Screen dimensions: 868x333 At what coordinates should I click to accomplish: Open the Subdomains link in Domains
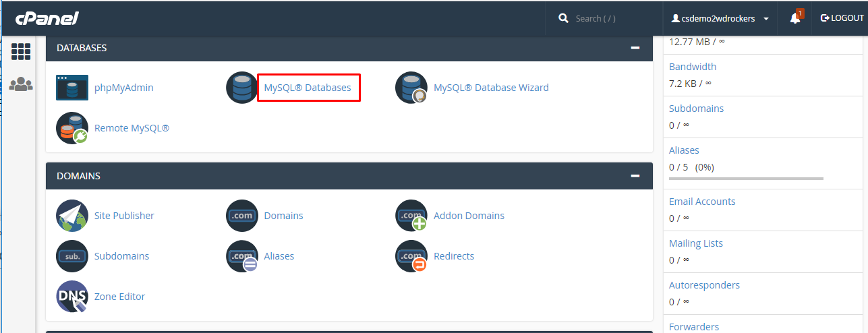[121, 256]
